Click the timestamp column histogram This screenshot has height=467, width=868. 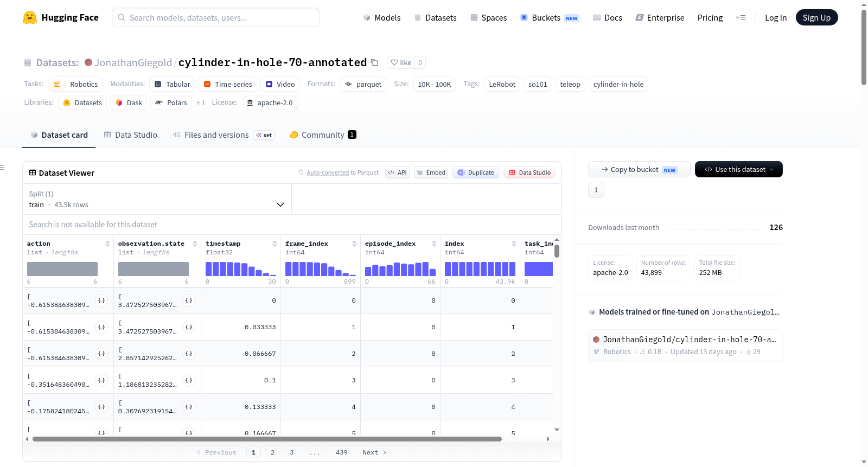pos(241,268)
